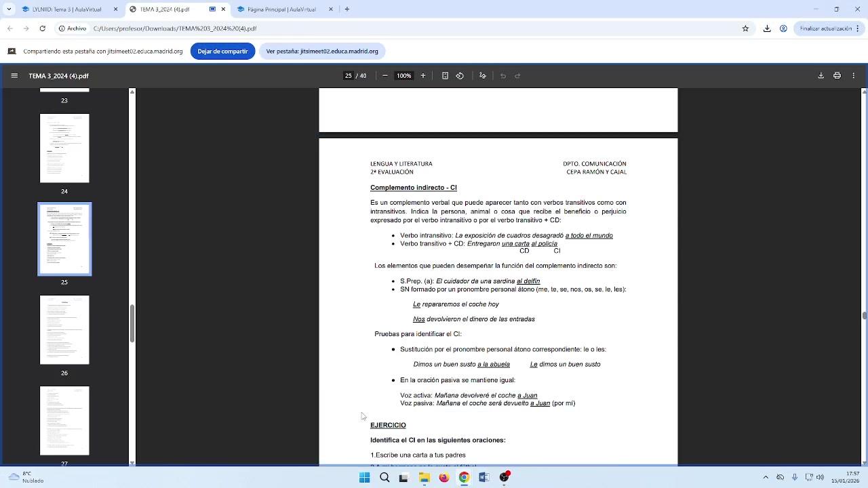Open Firefox from the taskbar
Image resolution: width=868 pixels, height=488 pixels.
click(x=444, y=477)
